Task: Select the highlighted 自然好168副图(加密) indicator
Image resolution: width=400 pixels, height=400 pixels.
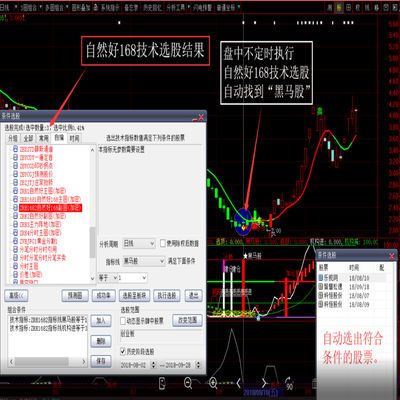Action: point(50,208)
